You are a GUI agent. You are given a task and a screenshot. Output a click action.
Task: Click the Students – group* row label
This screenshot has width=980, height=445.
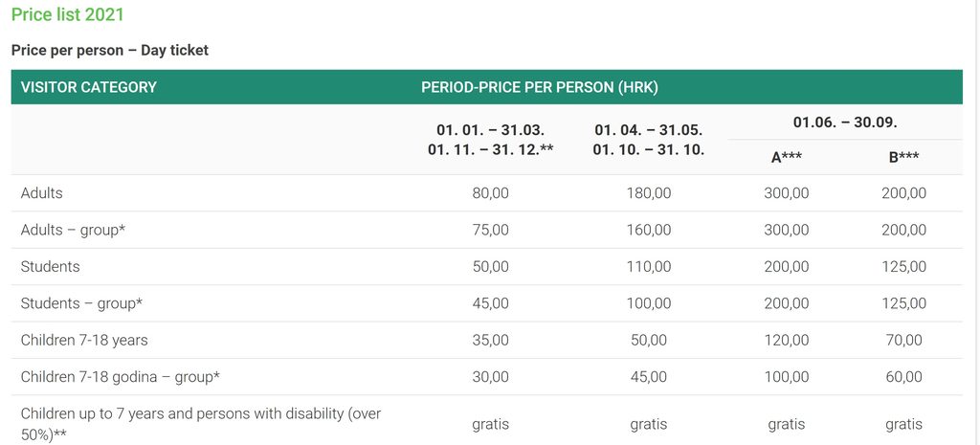82,303
